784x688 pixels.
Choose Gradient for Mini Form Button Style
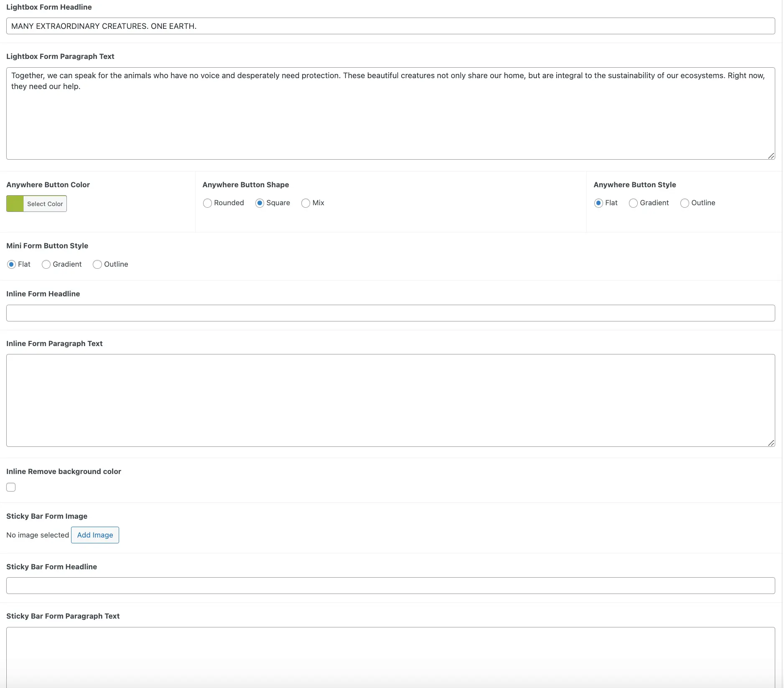coord(46,265)
